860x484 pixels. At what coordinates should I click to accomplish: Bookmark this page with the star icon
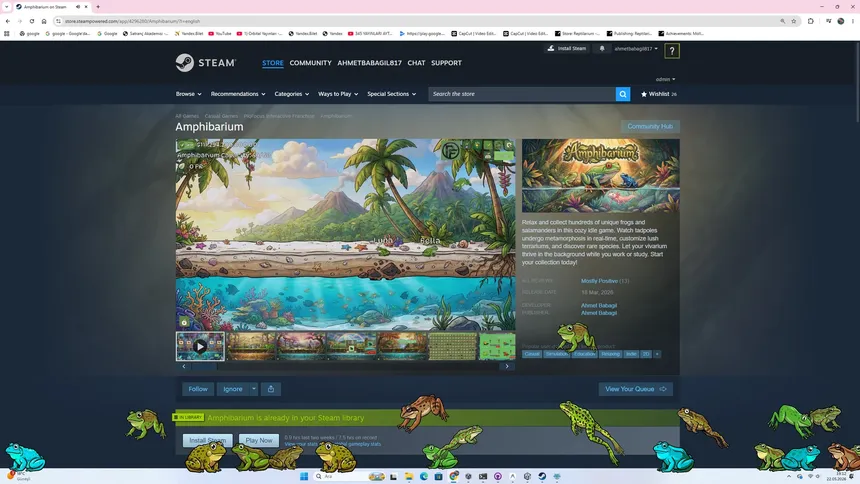point(794,21)
